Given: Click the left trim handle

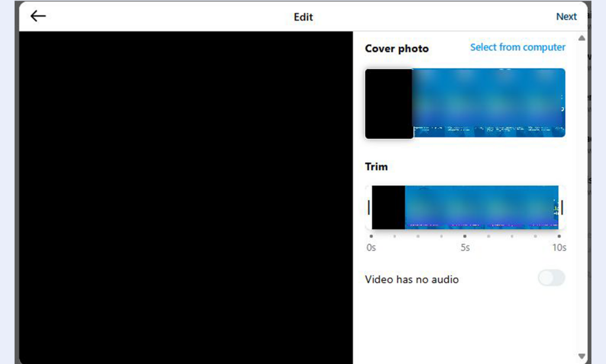Looking at the screenshot, I should tap(369, 207).
